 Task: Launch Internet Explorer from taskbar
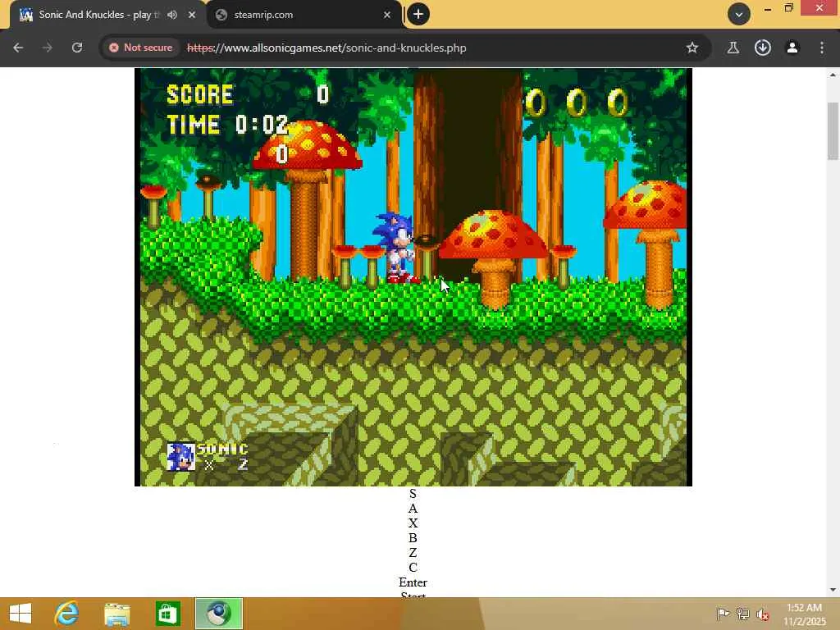[x=66, y=614]
